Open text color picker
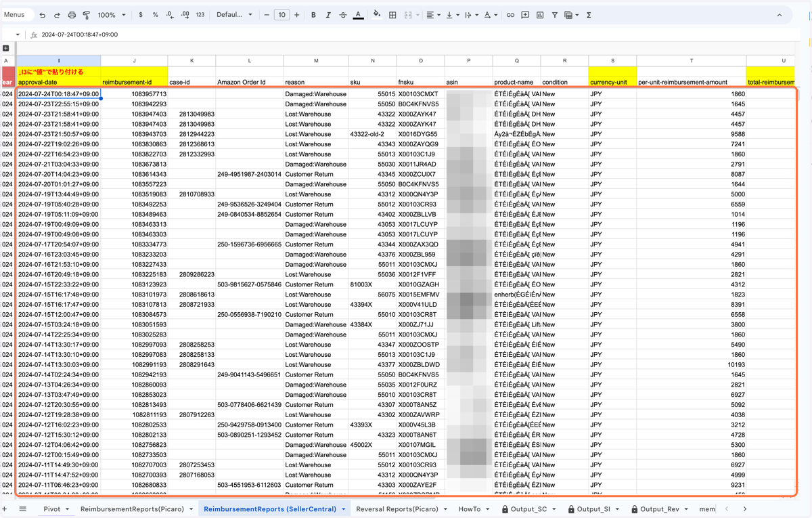 (x=358, y=15)
